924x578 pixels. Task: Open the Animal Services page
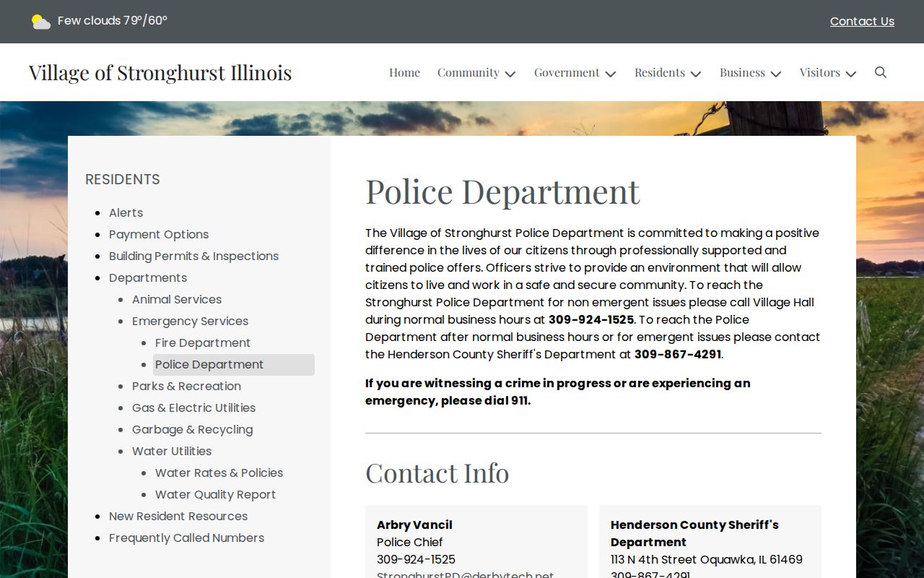click(x=177, y=299)
